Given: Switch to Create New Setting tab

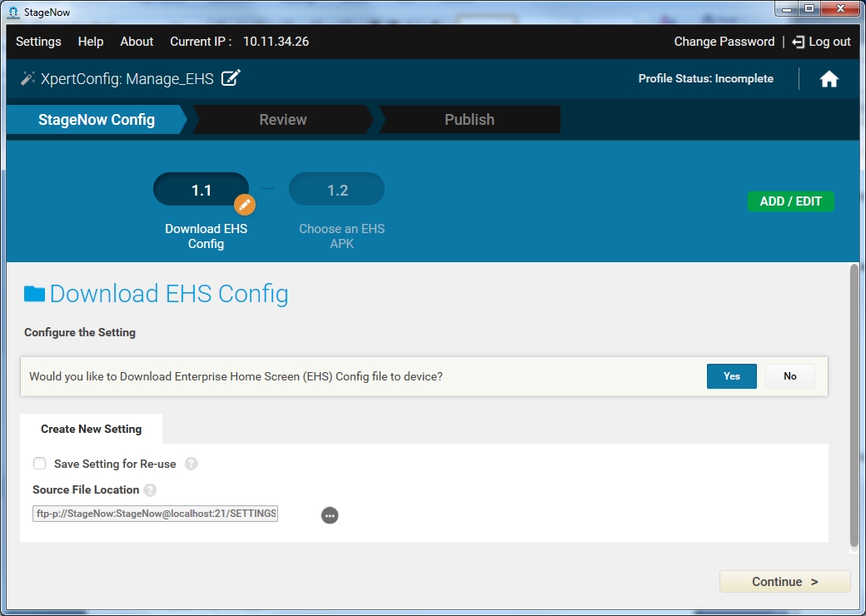Looking at the screenshot, I should [92, 430].
